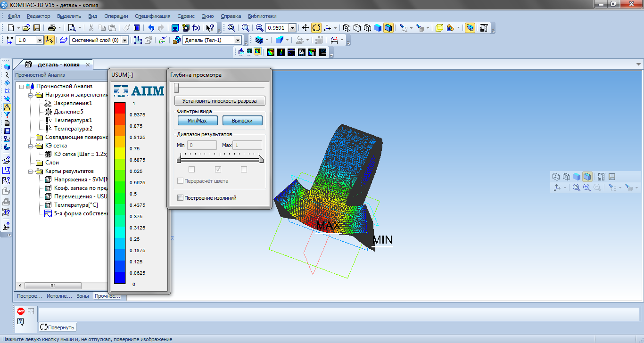
Task: Enable Перерасчёт цвета checkbox
Action: pos(180,181)
